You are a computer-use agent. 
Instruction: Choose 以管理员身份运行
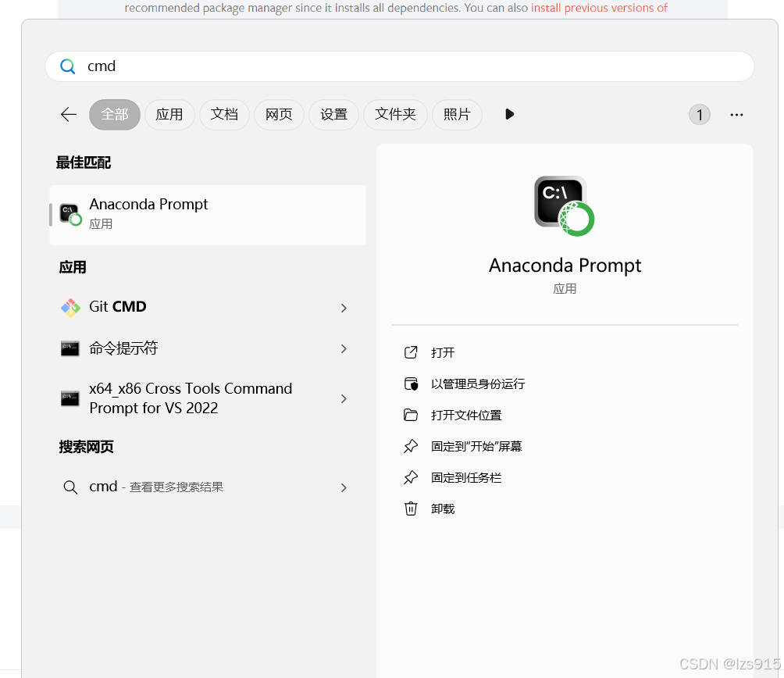(478, 384)
